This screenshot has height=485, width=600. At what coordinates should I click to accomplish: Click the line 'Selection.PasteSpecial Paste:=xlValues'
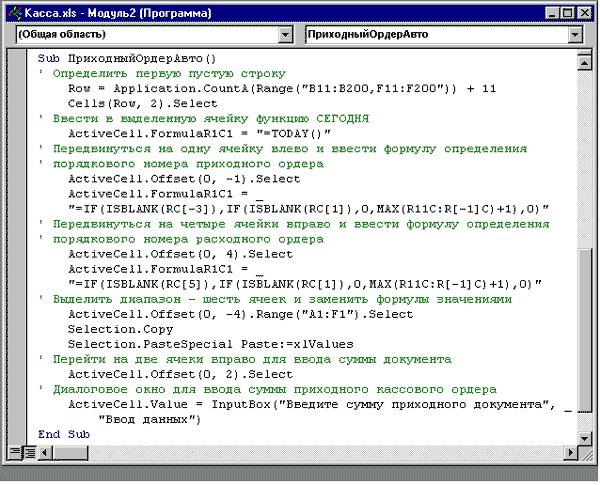click(x=210, y=345)
